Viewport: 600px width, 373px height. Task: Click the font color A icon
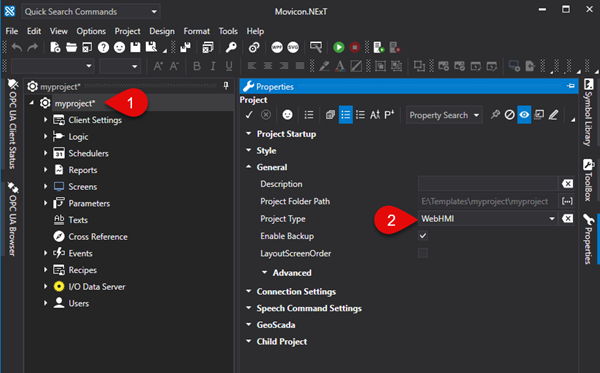[x=339, y=66]
